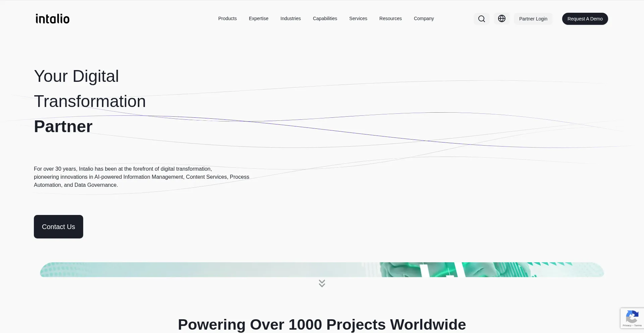Open the Products menu
Screen dimensions: 644x333
pyautogui.click(x=227, y=18)
